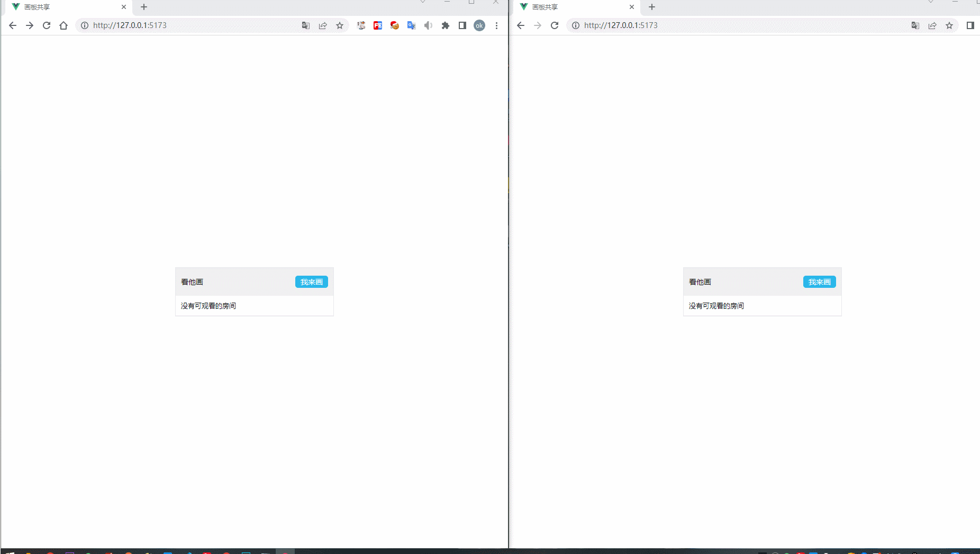Bookmark this page in left browser
This screenshot has width=980, height=554.
click(x=340, y=25)
